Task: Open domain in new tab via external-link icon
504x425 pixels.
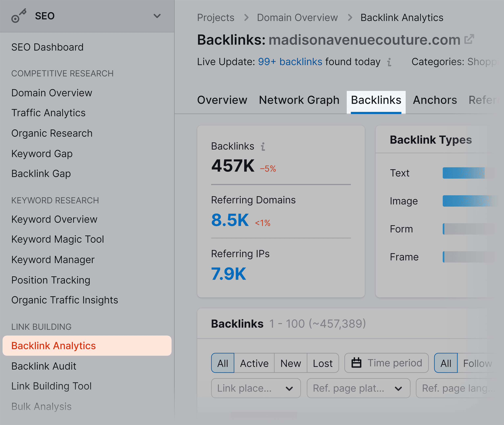Action: [x=469, y=39]
